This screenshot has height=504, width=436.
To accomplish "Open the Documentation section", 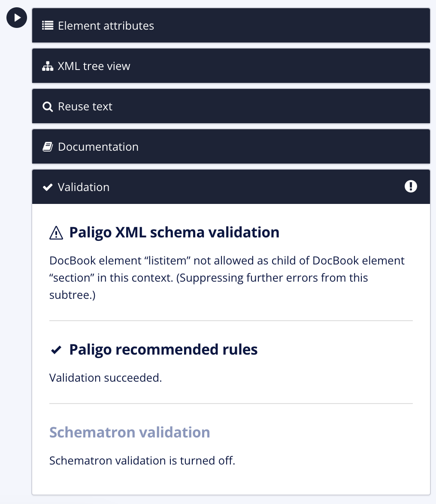I will pos(231,146).
